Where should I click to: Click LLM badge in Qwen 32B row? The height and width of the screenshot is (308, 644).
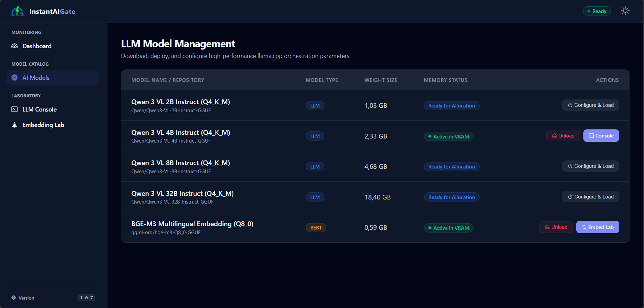click(x=315, y=197)
